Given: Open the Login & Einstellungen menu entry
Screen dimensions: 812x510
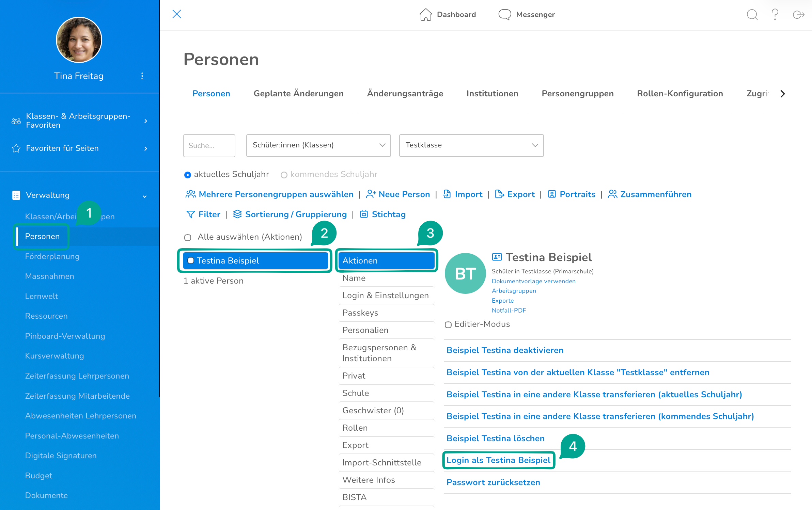Looking at the screenshot, I should click(385, 296).
